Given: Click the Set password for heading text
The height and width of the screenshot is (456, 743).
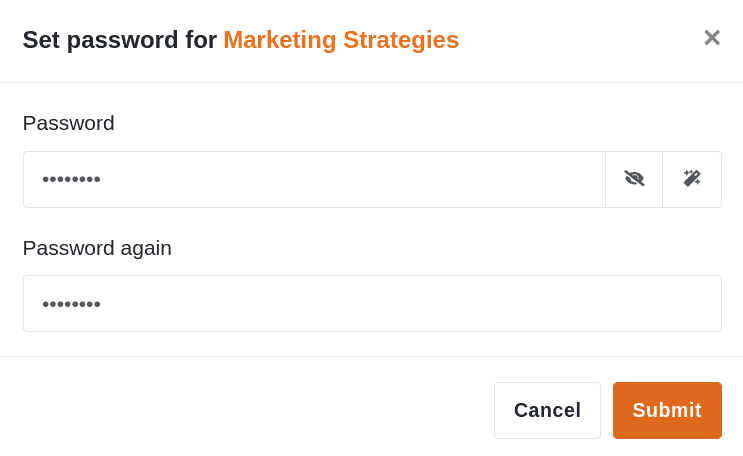Looking at the screenshot, I should [120, 40].
